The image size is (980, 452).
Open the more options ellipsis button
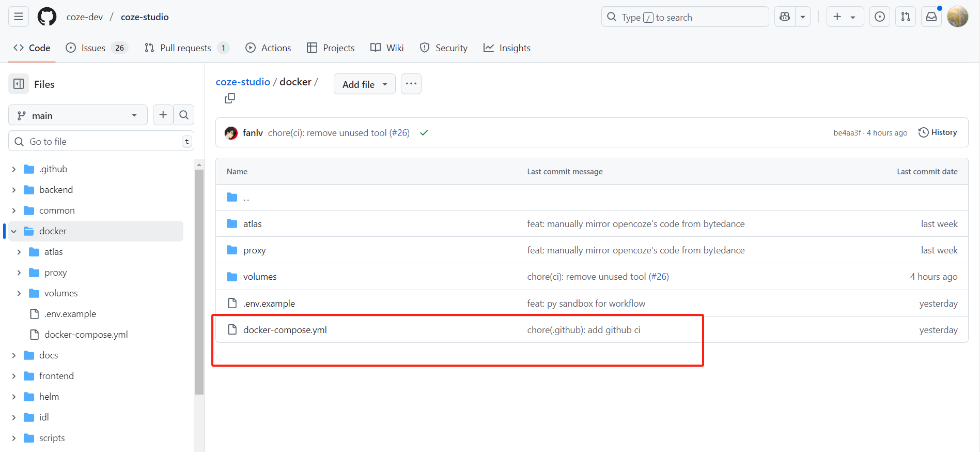pyautogui.click(x=411, y=84)
